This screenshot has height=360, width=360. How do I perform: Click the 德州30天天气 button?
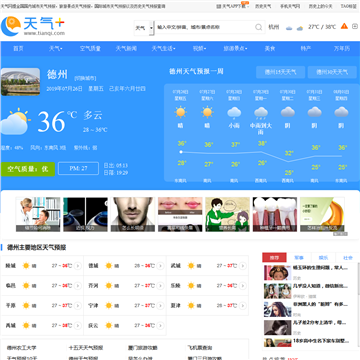point(332,72)
